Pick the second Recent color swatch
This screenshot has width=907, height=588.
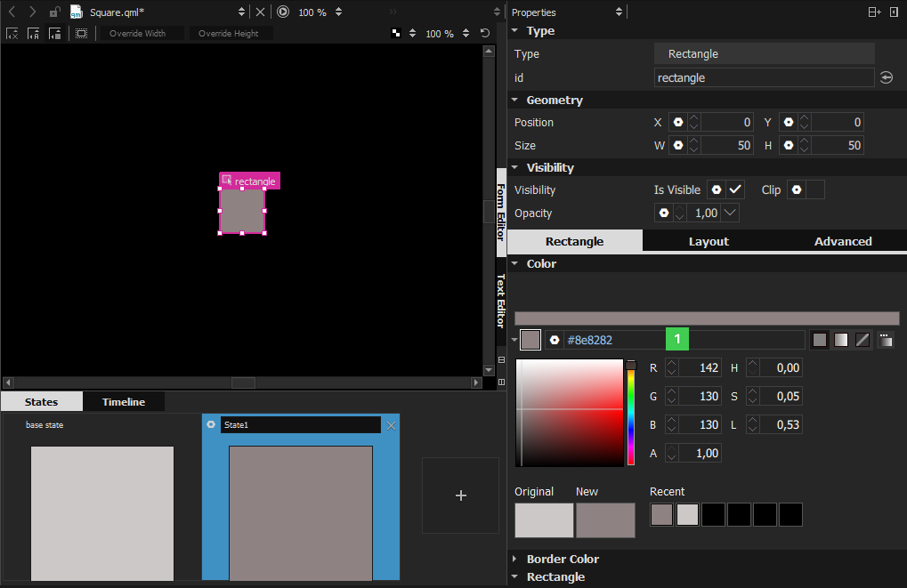point(687,514)
